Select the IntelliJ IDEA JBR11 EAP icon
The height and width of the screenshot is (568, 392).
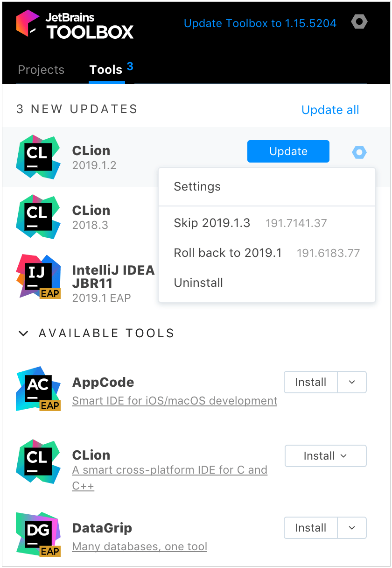pos(38,277)
